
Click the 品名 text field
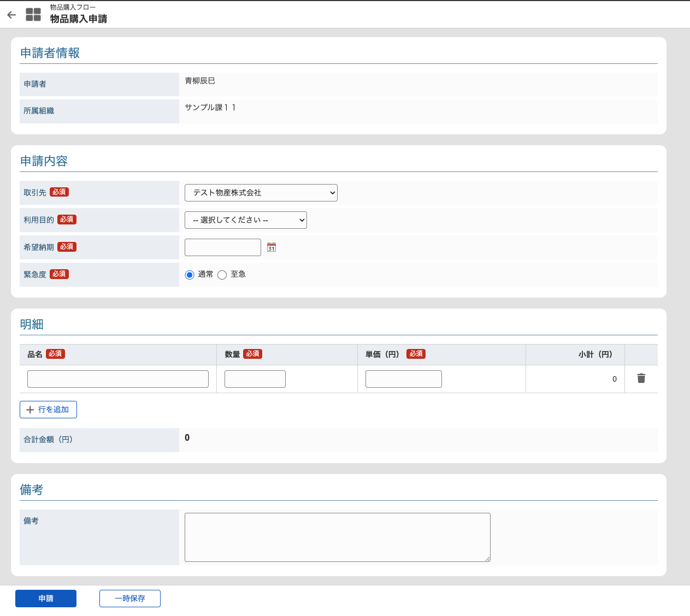click(118, 379)
